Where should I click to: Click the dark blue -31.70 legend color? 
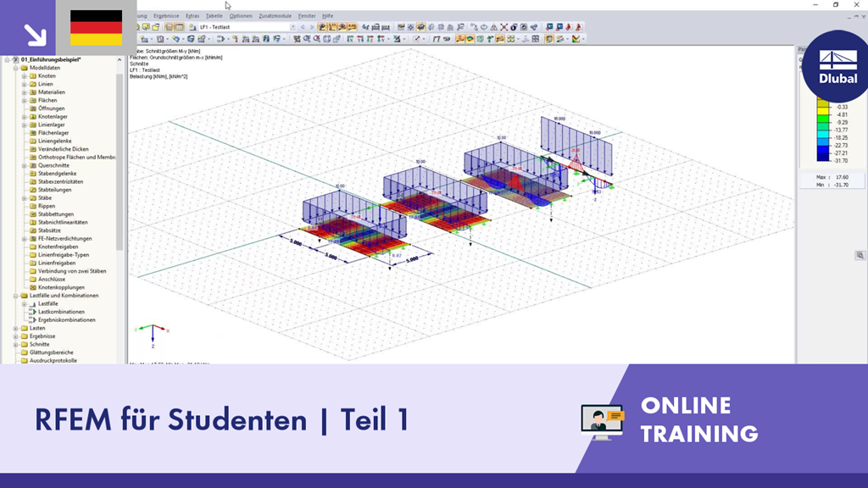click(x=823, y=157)
